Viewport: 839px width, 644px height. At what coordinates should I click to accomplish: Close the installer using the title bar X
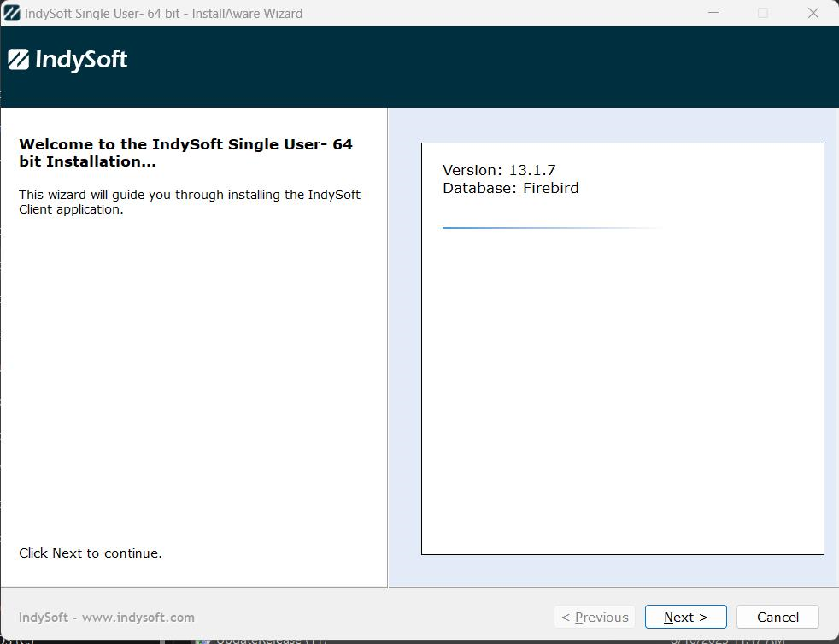[813, 13]
